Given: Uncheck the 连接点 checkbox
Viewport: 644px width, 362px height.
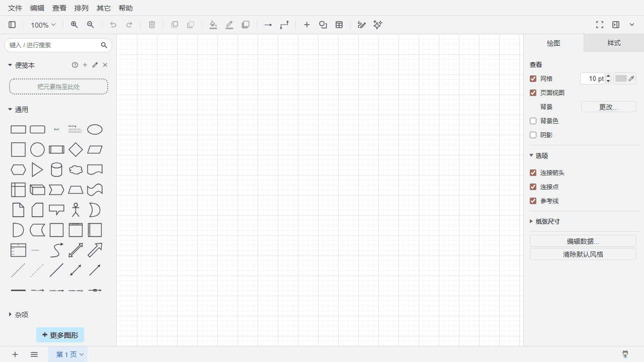Looking at the screenshot, I should (533, 187).
